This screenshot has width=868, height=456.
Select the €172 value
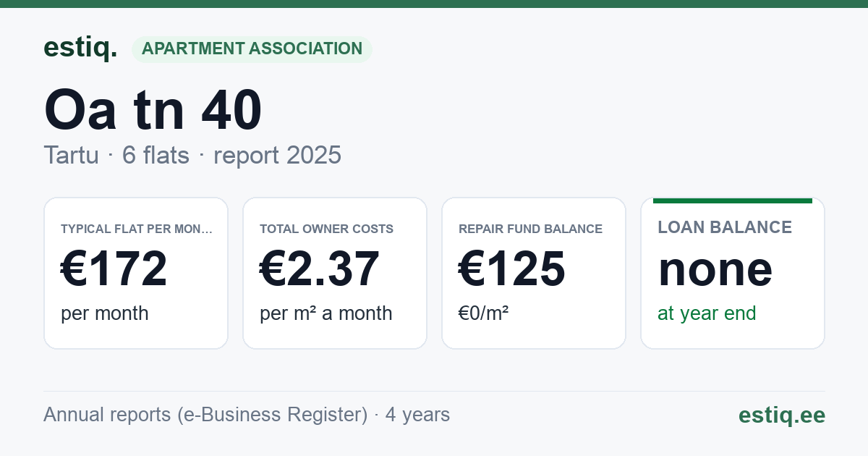(x=114, y=269)
